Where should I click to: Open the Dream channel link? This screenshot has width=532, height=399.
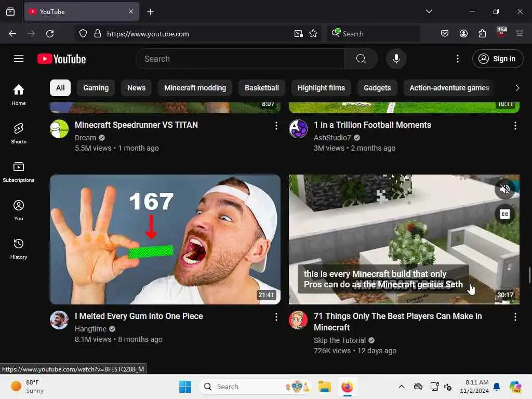pyautogui.click(x=86, y=138)
